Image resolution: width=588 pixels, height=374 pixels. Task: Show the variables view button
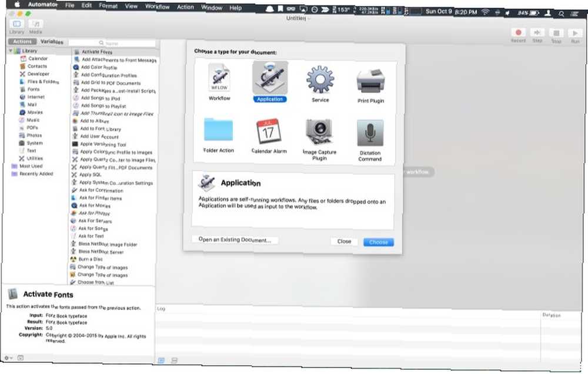click(174, 360)
